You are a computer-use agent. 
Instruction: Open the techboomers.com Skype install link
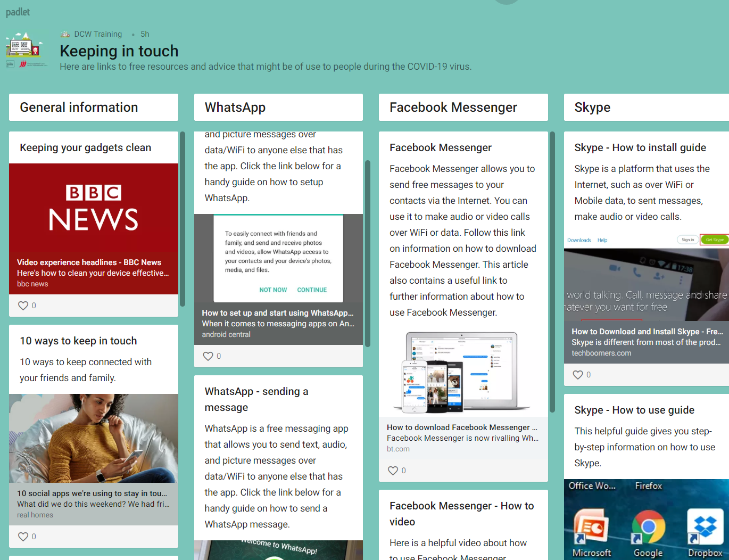point(647,342)
